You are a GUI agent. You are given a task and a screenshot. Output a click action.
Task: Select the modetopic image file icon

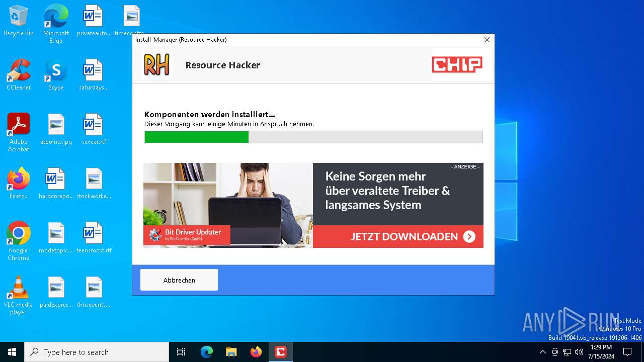pos(56,238)
